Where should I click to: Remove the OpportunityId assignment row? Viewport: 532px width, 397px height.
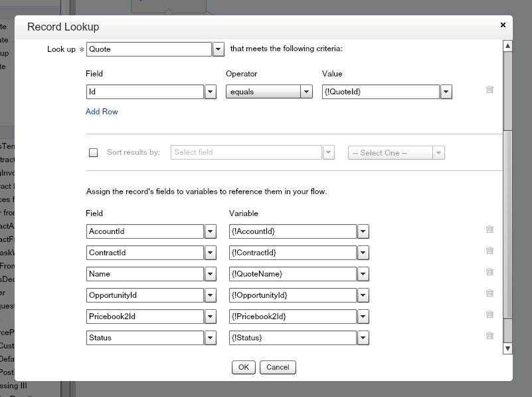(x=489, y=293)
